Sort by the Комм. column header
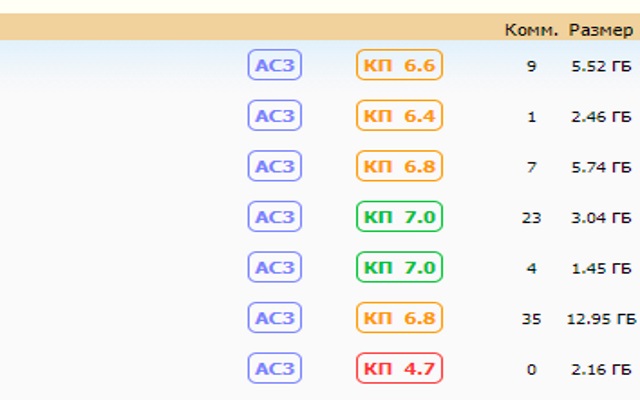 pyautogui.click(x=530, y=30)
